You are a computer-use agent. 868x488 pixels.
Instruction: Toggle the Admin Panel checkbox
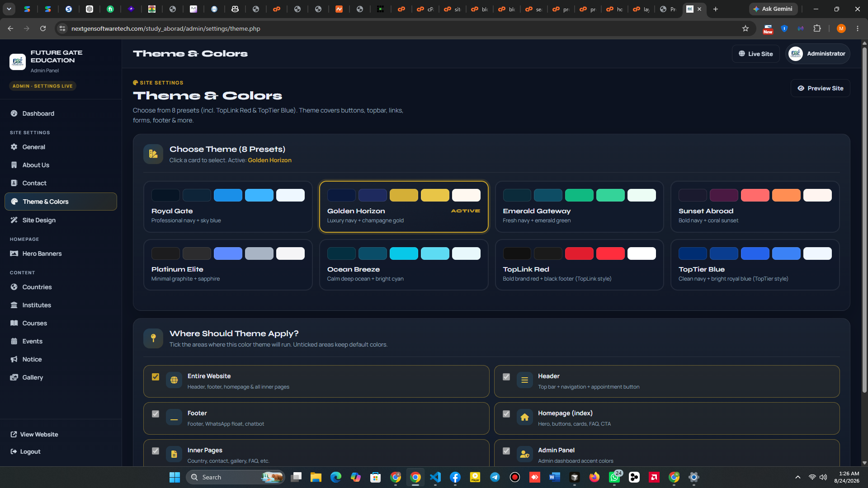tap(506, 451)
